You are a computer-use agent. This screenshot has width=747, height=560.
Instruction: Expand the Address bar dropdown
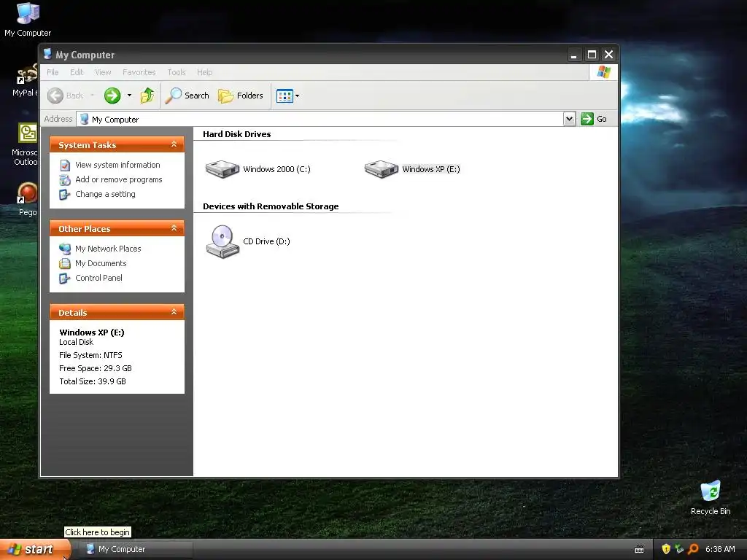tap(569, 119)
